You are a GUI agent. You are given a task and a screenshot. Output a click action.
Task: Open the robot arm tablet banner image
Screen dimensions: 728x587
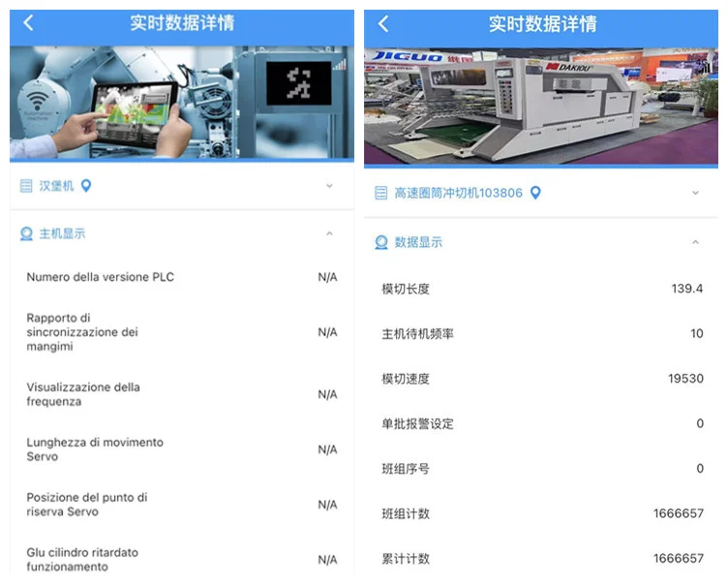tap(182, 103)
